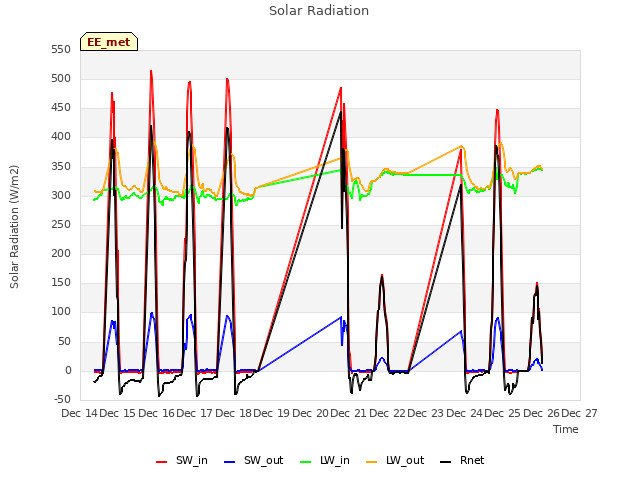Click the 400 y-axis tick label

(61, 137)
